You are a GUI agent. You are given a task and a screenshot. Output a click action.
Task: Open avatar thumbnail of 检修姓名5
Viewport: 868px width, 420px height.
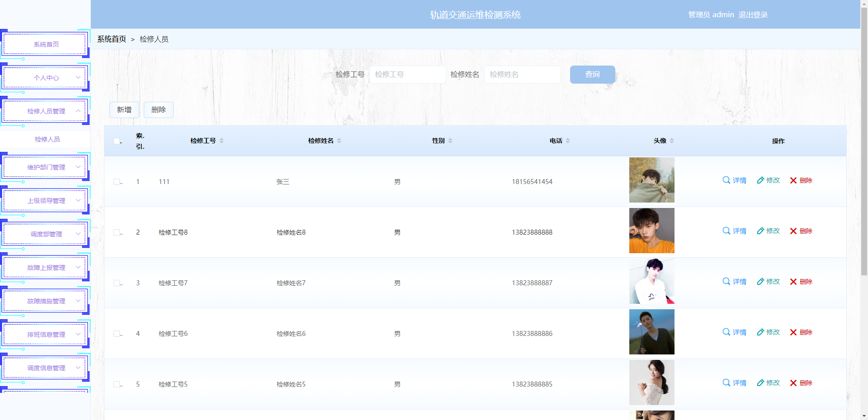(x=652, y=382)
